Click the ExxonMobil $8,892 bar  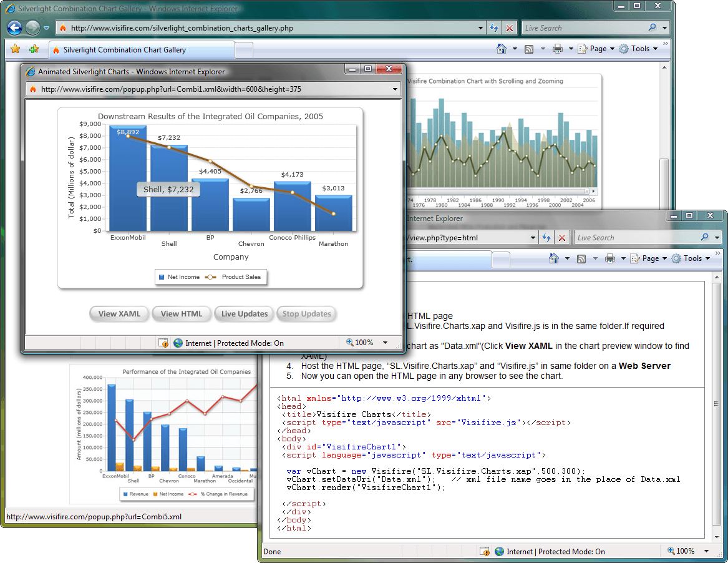128,179
